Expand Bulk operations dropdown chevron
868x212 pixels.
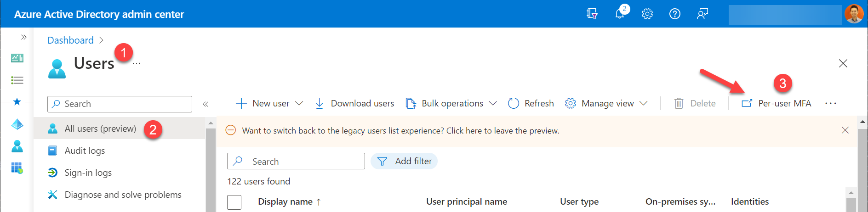point(493,103)
